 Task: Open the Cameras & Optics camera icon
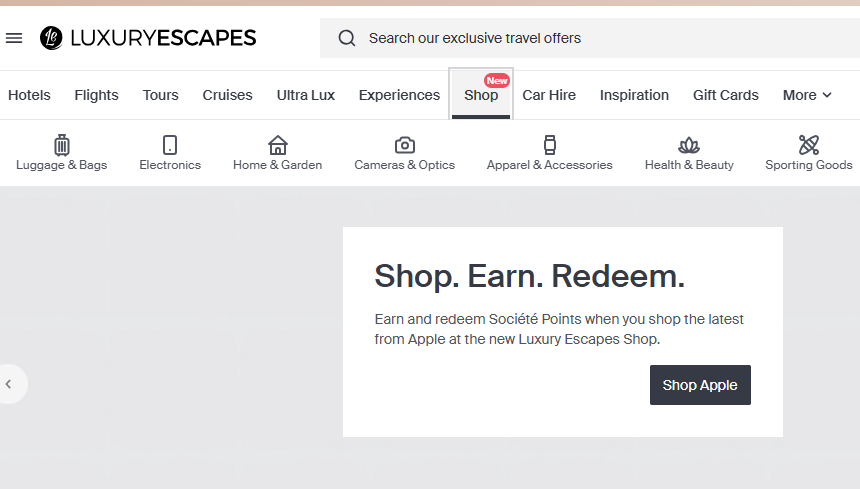405,145
